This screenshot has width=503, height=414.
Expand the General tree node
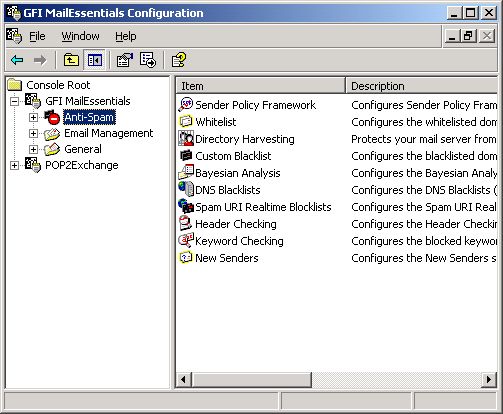click(x=33, y=149)
